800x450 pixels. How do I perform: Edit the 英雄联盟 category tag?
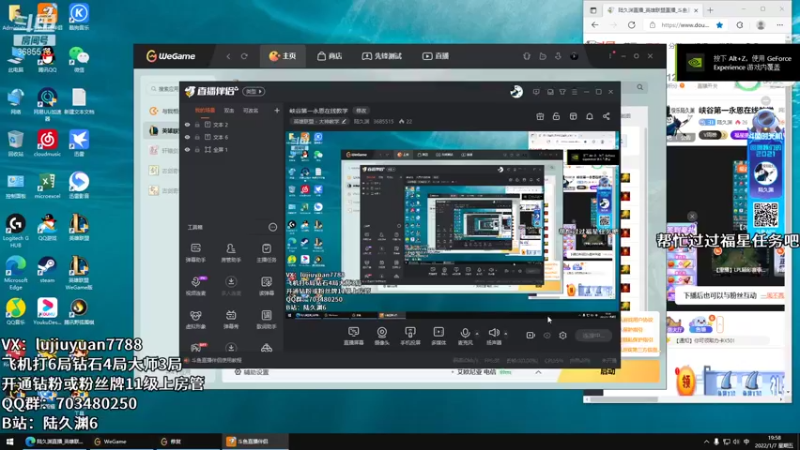(x=320, y=121)
